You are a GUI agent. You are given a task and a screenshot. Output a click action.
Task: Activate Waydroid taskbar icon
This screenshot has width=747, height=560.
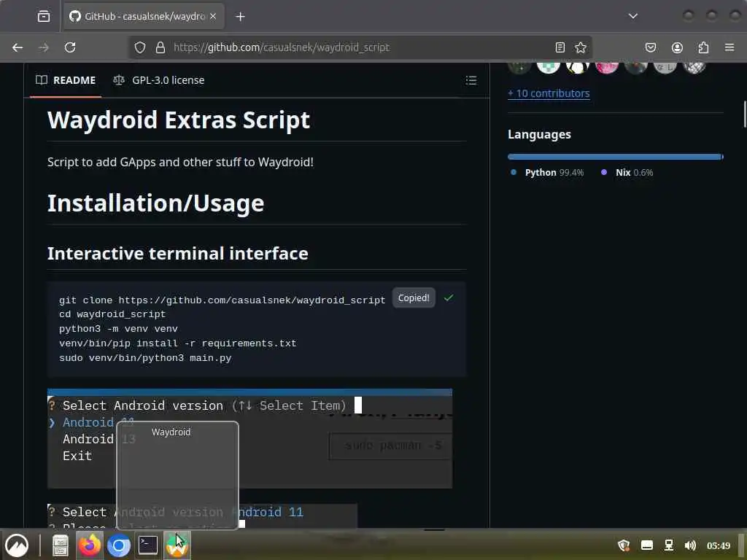tap(177, 545)
